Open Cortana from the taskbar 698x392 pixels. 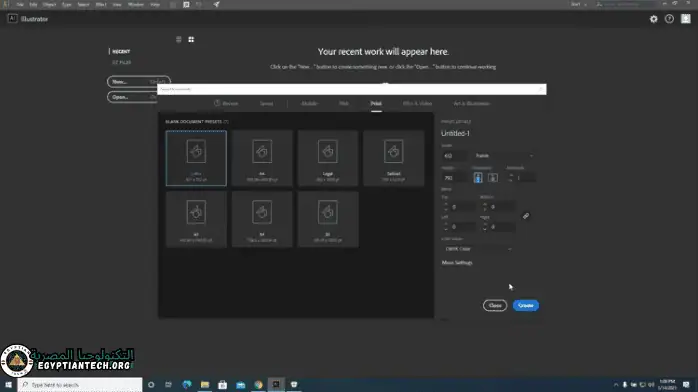pyautogui.click(x=151, y=384)
